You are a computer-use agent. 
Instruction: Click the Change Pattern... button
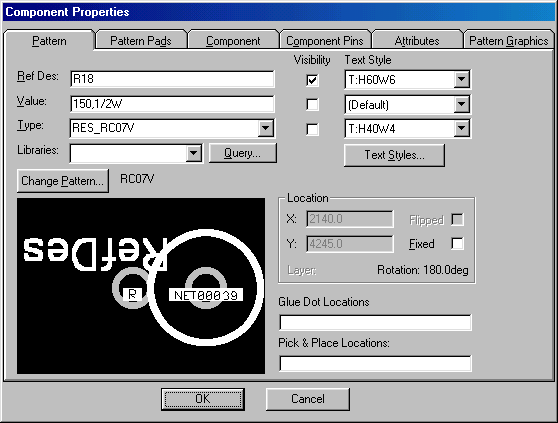click(63, 181)
